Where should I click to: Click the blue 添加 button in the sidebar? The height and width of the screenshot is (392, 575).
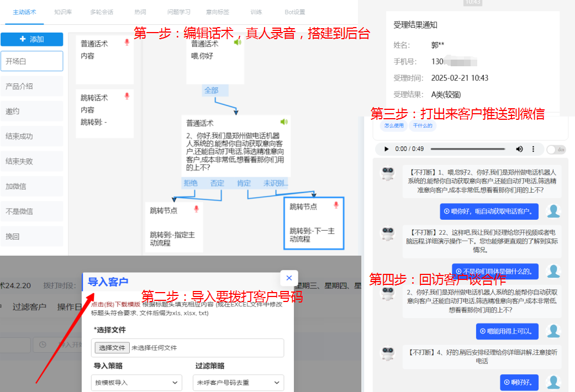click(32, 39)
